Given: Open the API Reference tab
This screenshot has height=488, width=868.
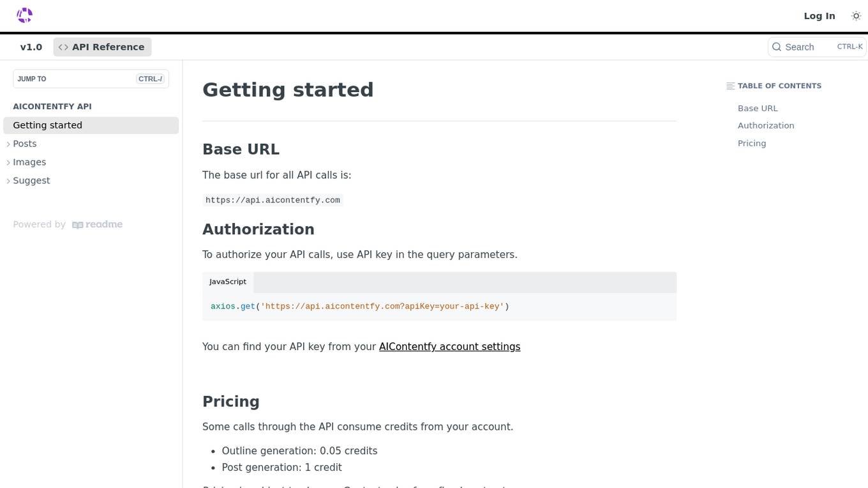Looking at the screenshot, I should pos(102,47).
